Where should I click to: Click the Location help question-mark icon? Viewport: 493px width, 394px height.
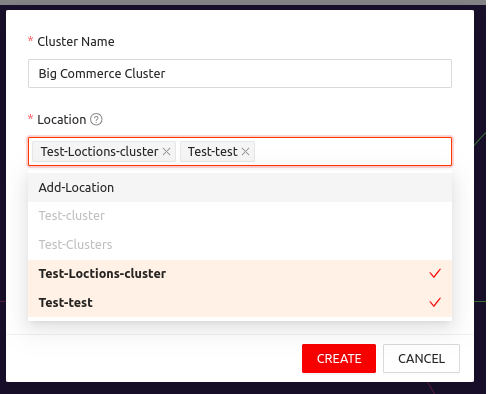click(96, 119)
